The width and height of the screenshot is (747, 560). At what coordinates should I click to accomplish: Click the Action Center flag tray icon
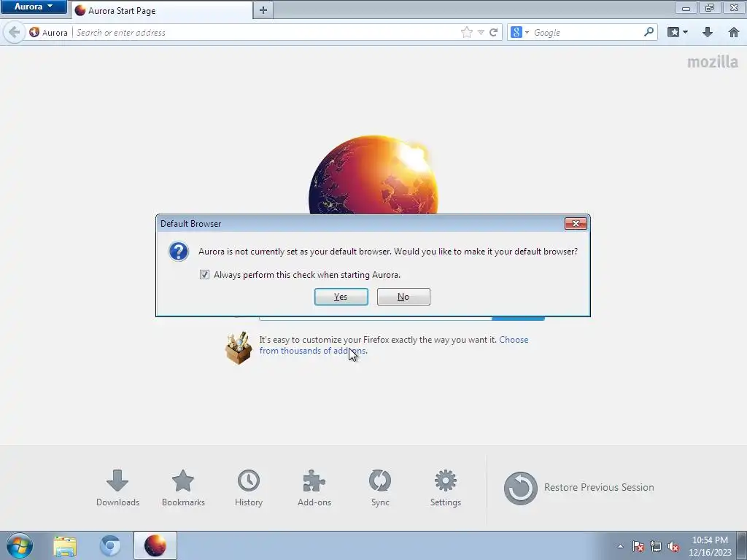pos(638,547)
